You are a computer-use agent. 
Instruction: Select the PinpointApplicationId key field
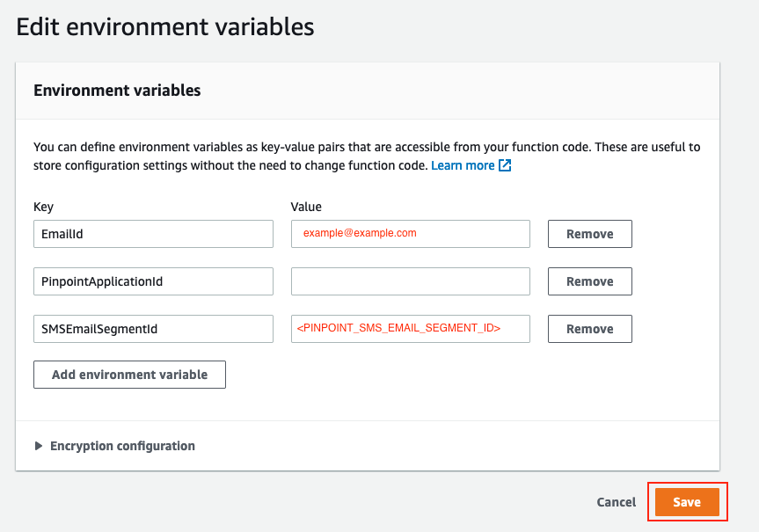pos(153,281)
